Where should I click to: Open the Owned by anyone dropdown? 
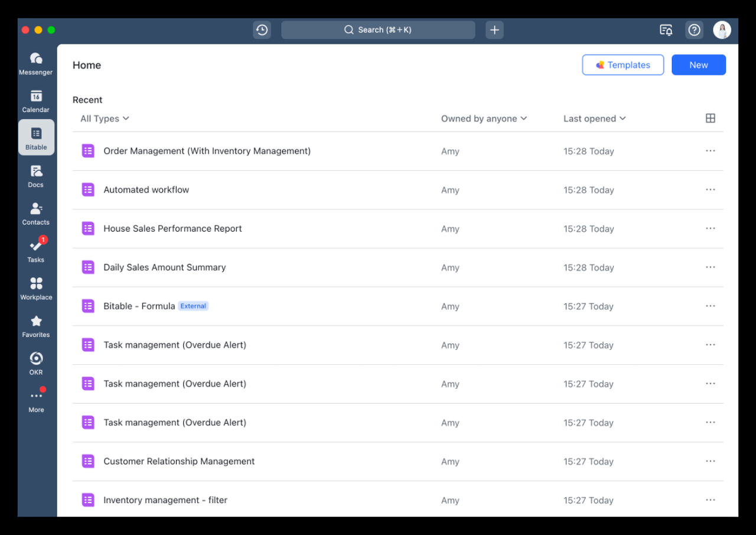tap(484, 119)
